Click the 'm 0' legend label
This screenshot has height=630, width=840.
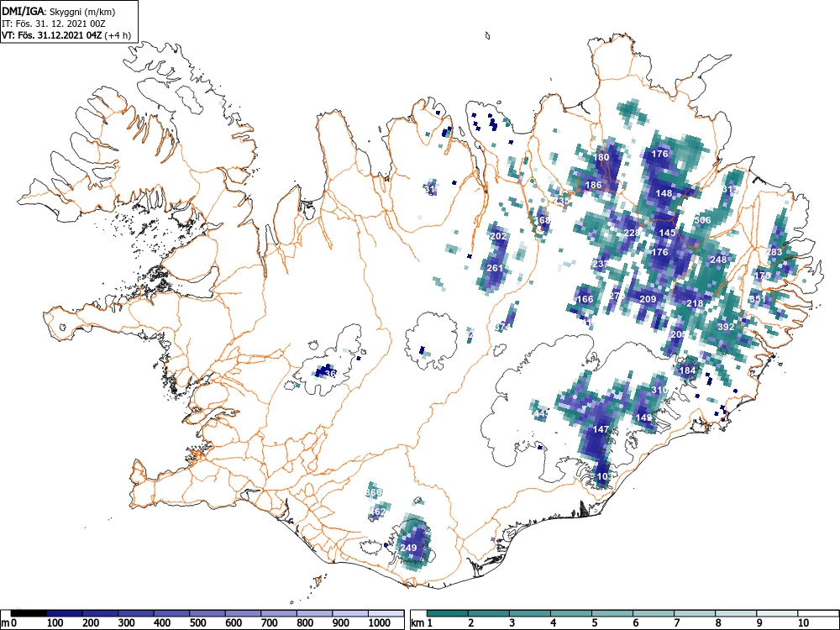[9, 622]
